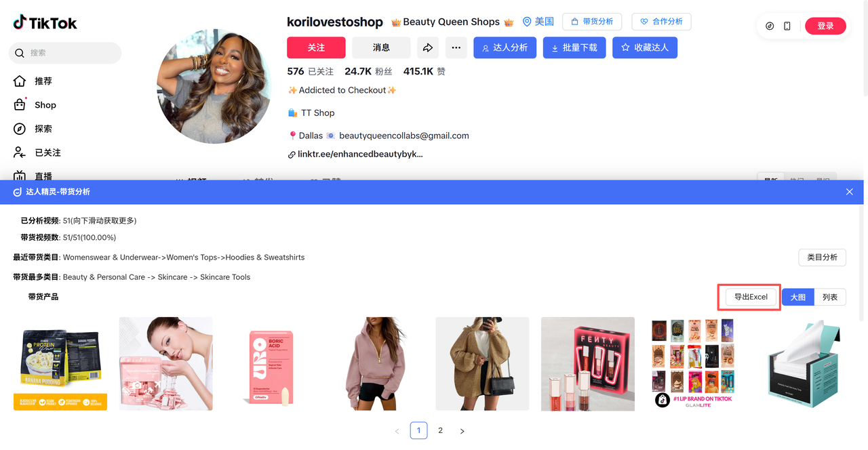This screenshot has height=450, width=868.
Task: Click the 导出Excel button
Action: coord(751,297)
